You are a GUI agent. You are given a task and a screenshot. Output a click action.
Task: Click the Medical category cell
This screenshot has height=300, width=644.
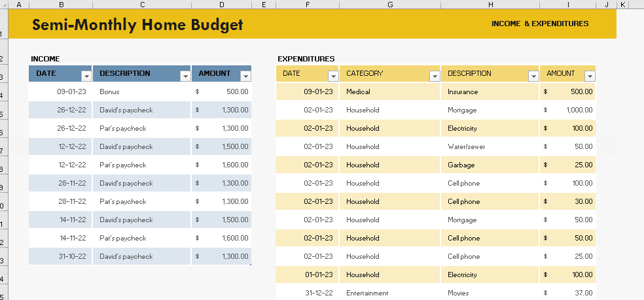358,92
